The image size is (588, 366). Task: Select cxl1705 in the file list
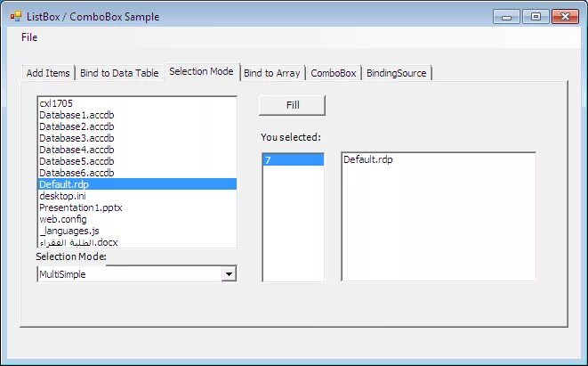[137, 103]
